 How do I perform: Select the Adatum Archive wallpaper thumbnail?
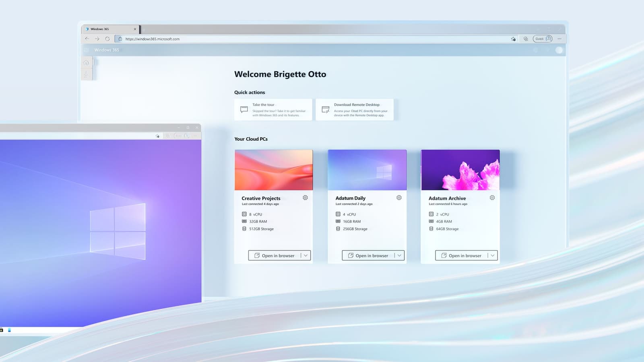point(460,170)
